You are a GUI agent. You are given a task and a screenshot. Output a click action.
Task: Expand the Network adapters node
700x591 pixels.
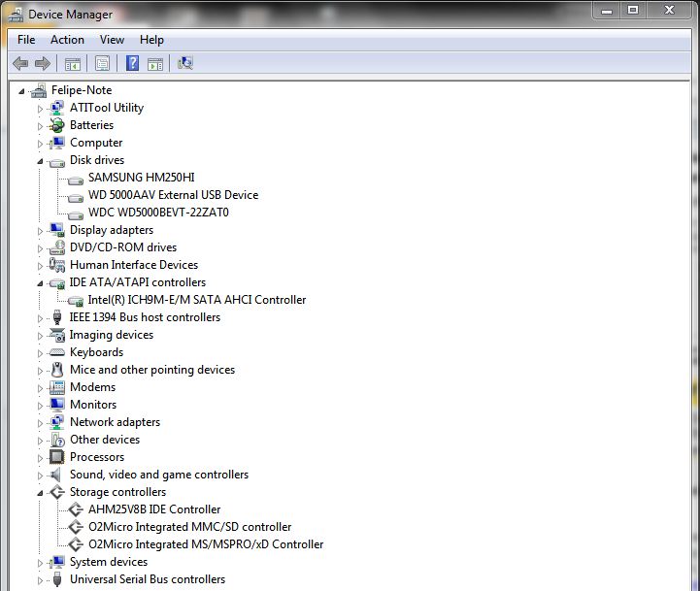(40, 423)
